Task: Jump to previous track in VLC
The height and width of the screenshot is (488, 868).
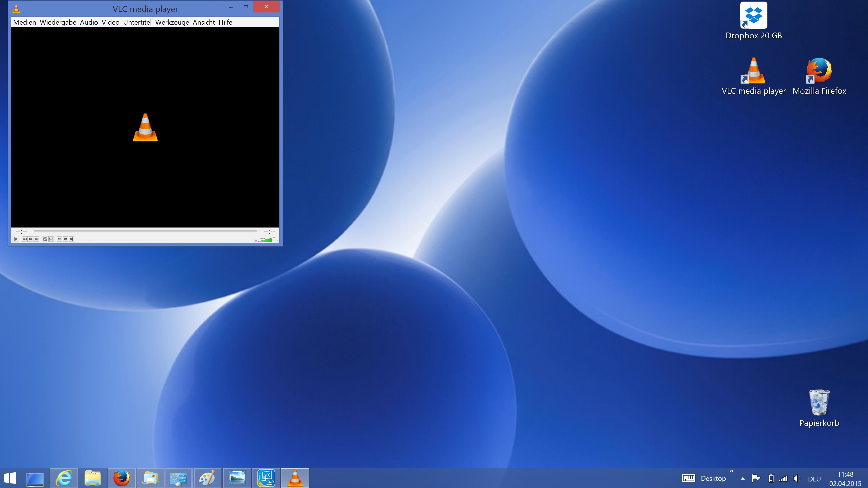Action: (25, 239)
